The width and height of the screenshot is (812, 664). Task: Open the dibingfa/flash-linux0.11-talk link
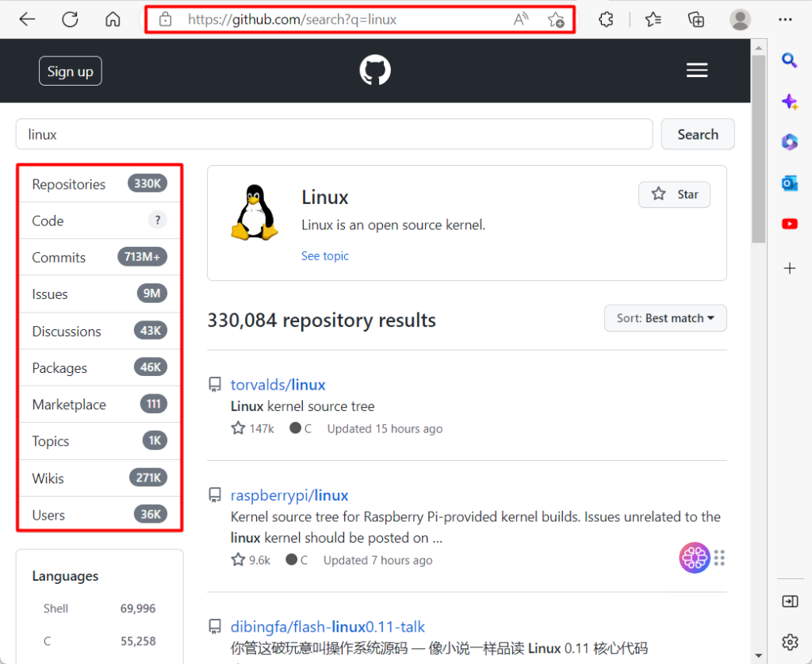[327, 628]
